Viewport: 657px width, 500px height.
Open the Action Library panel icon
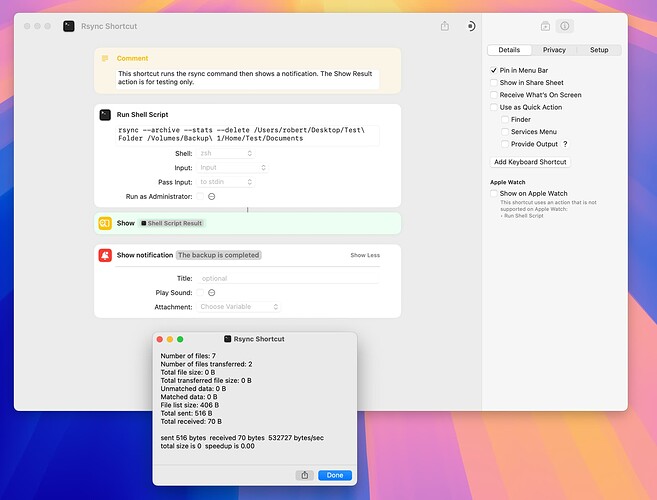coord(545,26)
